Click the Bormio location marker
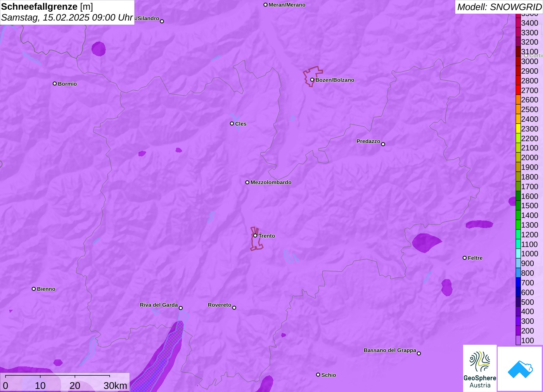This screenshot has width=543, height=392. pos(55,83)
